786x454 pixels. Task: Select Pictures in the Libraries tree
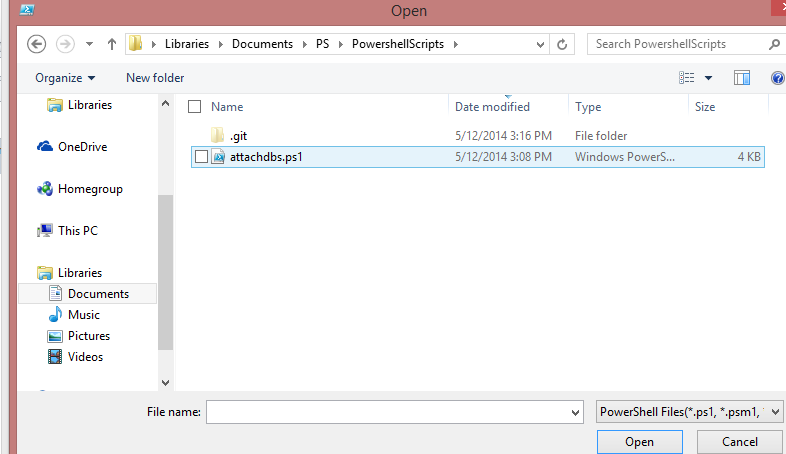tap(89, 336)
